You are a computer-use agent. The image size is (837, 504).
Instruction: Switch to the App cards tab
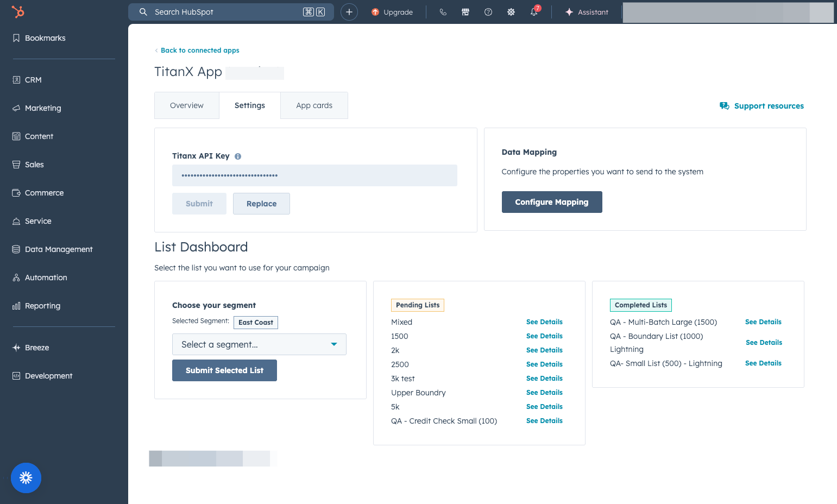[314, 105]
